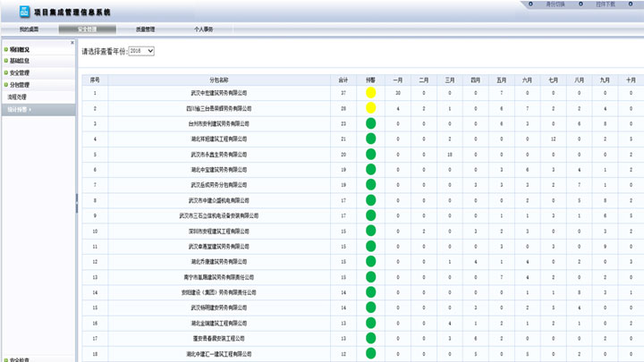Expand the 安全管理 sidebar section
644x362 pixels.
point(20,72)
